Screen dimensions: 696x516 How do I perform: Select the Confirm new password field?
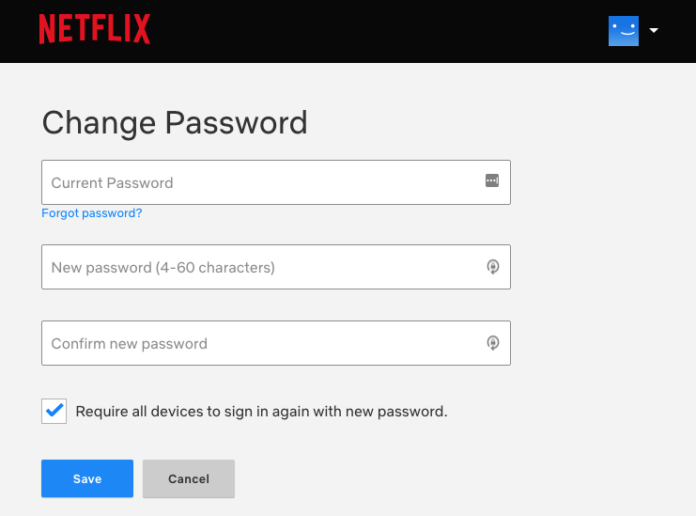[260, 343]
